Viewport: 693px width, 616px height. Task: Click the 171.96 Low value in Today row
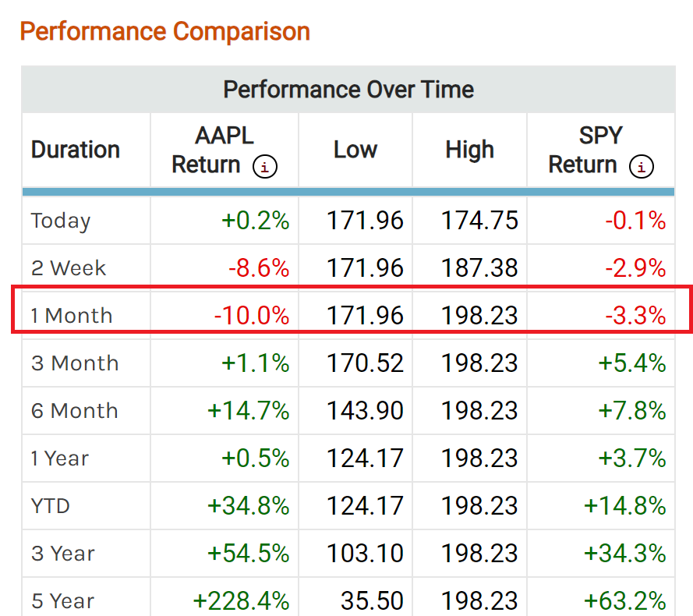point(365,220)
